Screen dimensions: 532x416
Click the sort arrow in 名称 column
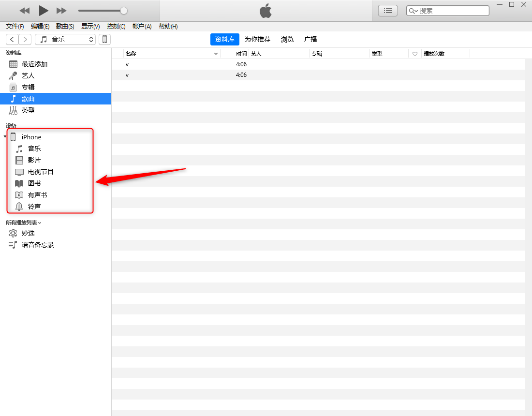tap(216, 54)
